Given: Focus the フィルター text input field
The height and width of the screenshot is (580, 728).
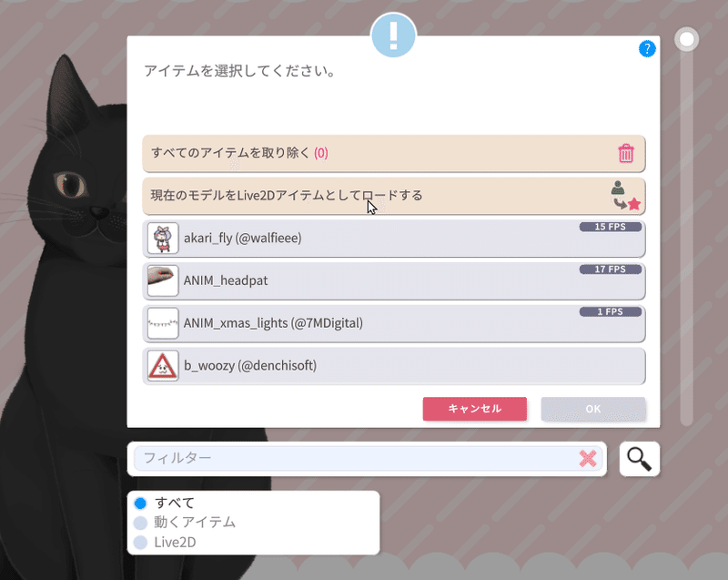Looking at the screenshot, I should 357,459.
